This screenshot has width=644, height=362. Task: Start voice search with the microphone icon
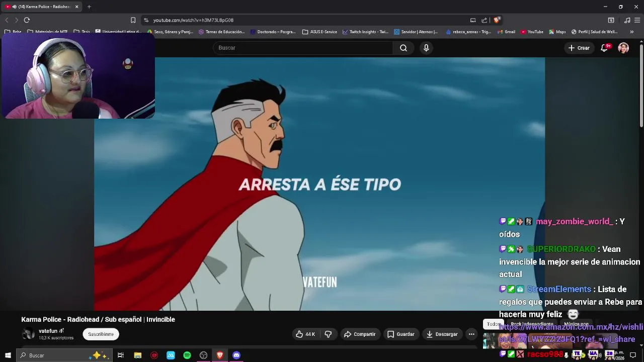pyautogui.click(x=426, y=48)
